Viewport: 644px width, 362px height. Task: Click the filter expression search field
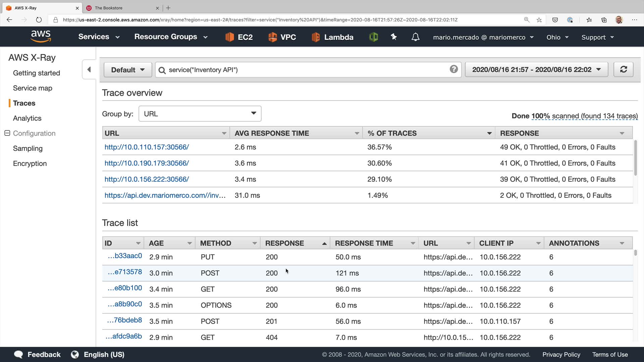coord(302,70)
